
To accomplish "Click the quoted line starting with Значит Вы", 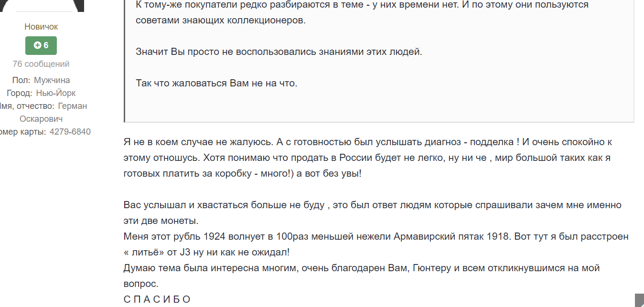I will point(279,52).
